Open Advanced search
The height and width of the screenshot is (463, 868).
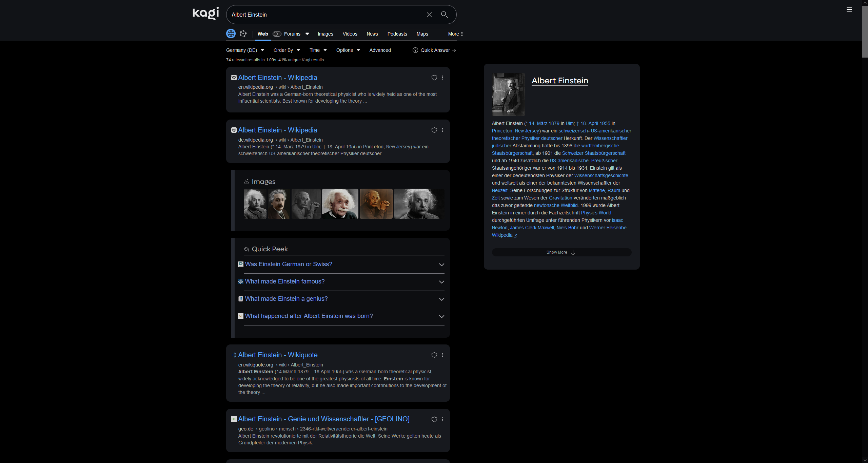(x=380, y=50)
